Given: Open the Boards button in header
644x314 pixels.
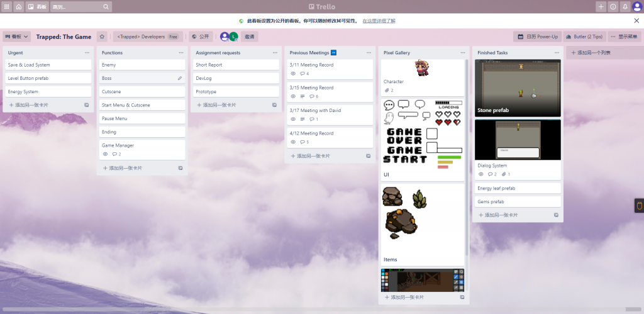Looking at the screenshot, I should (x=37, y=6).
